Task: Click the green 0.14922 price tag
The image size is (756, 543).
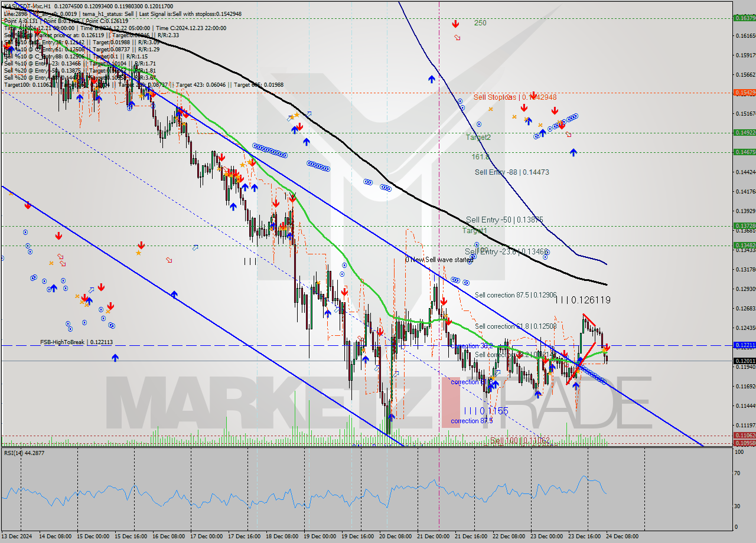Action: (744, 132)
